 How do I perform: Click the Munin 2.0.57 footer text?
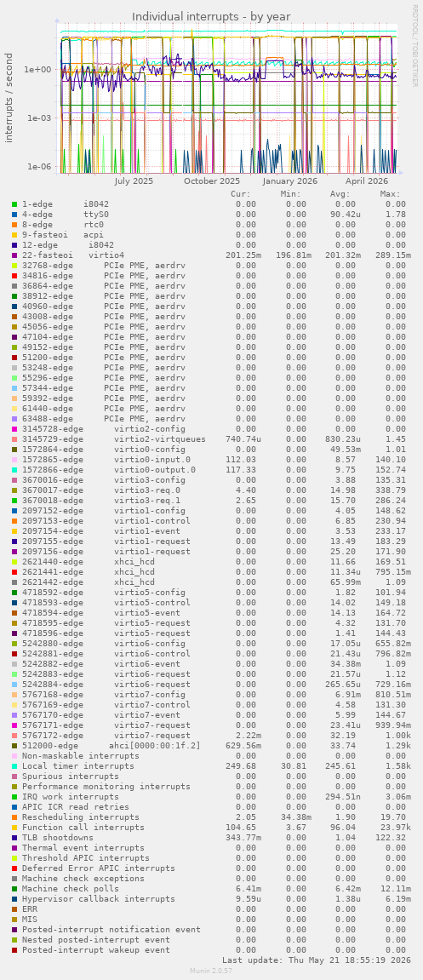coord(211,971)
